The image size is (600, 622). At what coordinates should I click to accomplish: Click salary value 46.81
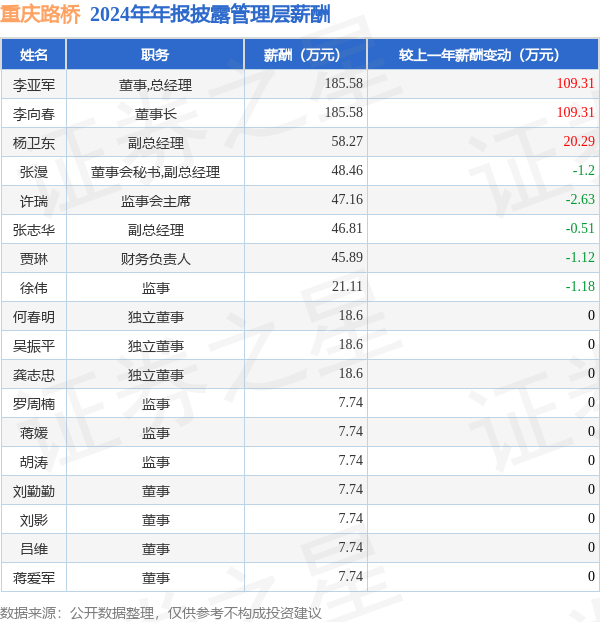point(347,228)
